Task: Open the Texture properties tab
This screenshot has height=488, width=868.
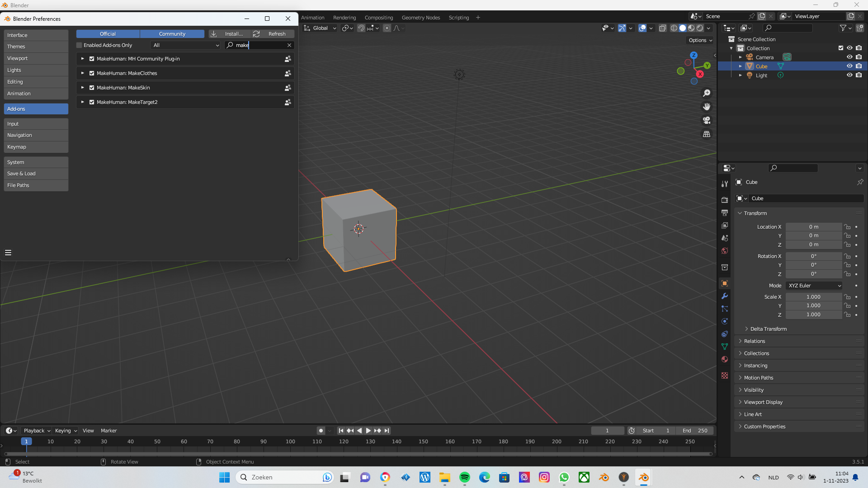Action: [725, 375]
